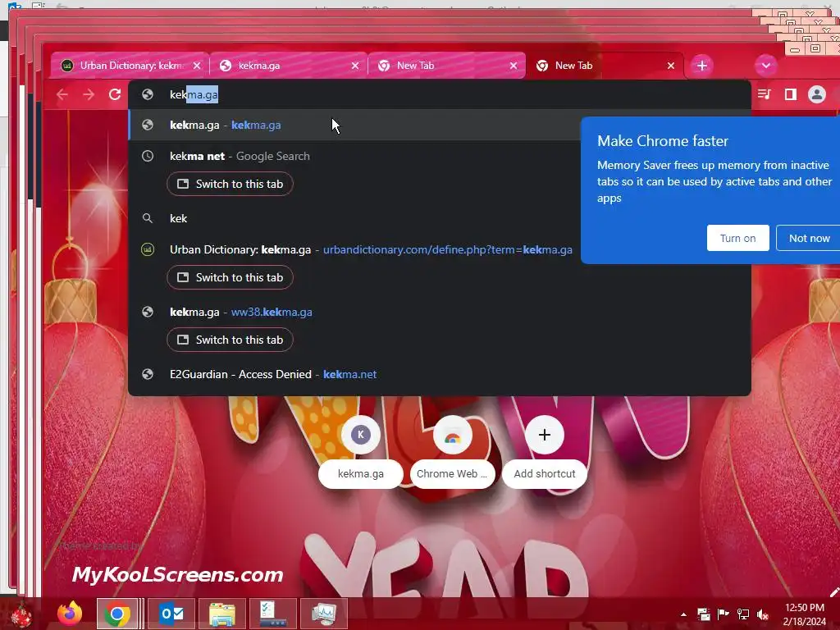The height and width of the screenshot is (630, 840).
Task: Show hidden system tray icons
Action: [683, 614]
